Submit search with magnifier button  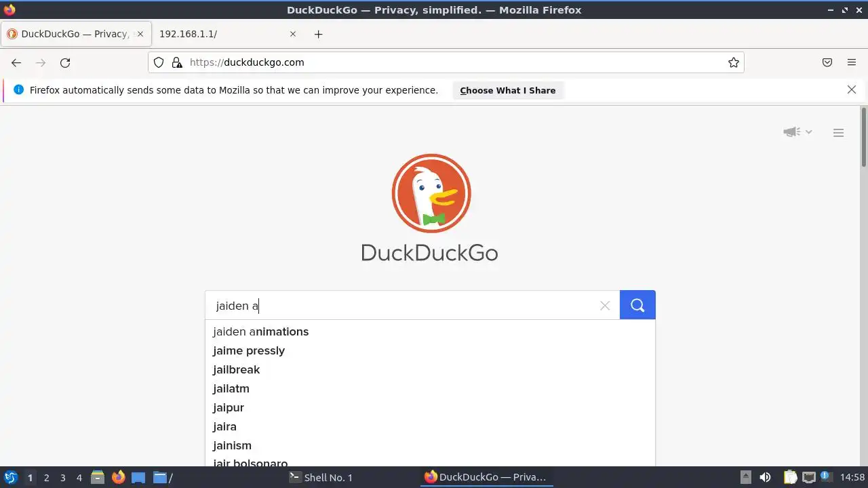tap(637, 305)
